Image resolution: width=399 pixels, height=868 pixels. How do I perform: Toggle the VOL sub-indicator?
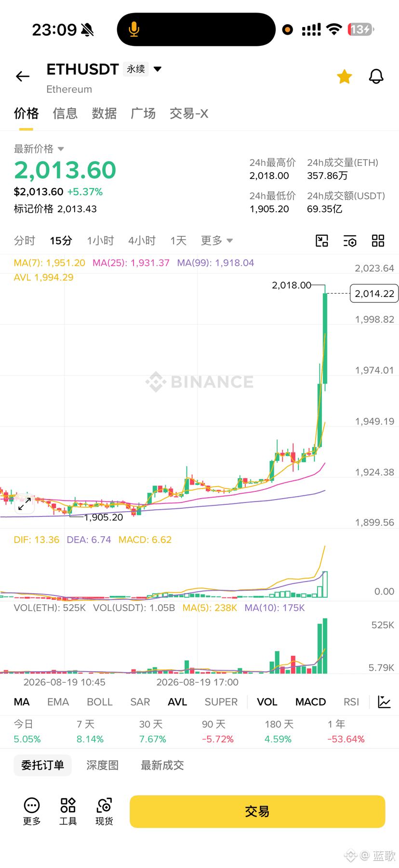(267, 702)
